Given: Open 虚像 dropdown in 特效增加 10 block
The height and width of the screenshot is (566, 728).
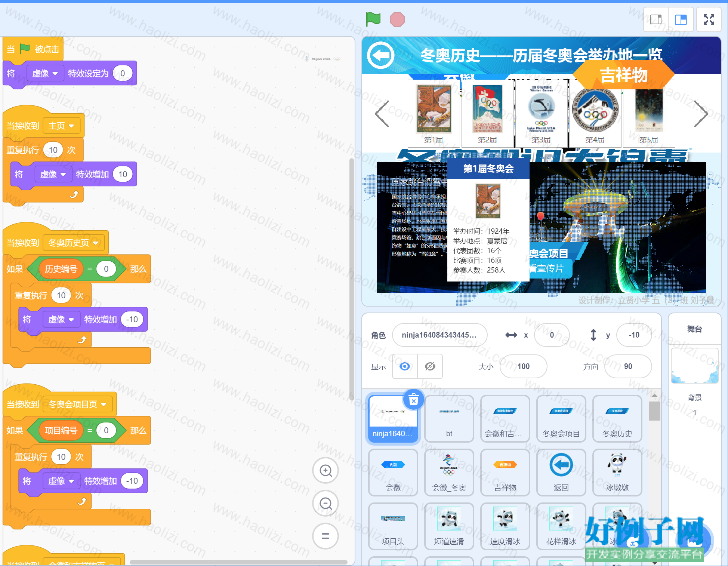Looking at the screenshot, I should coord(53,174).
